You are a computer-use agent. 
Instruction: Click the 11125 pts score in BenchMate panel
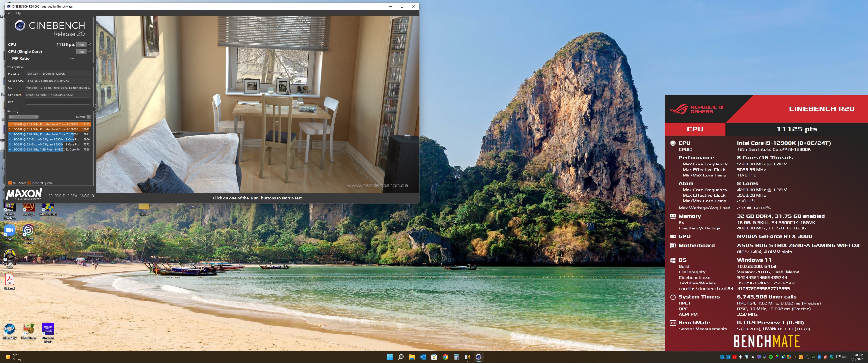pos(797,129)
